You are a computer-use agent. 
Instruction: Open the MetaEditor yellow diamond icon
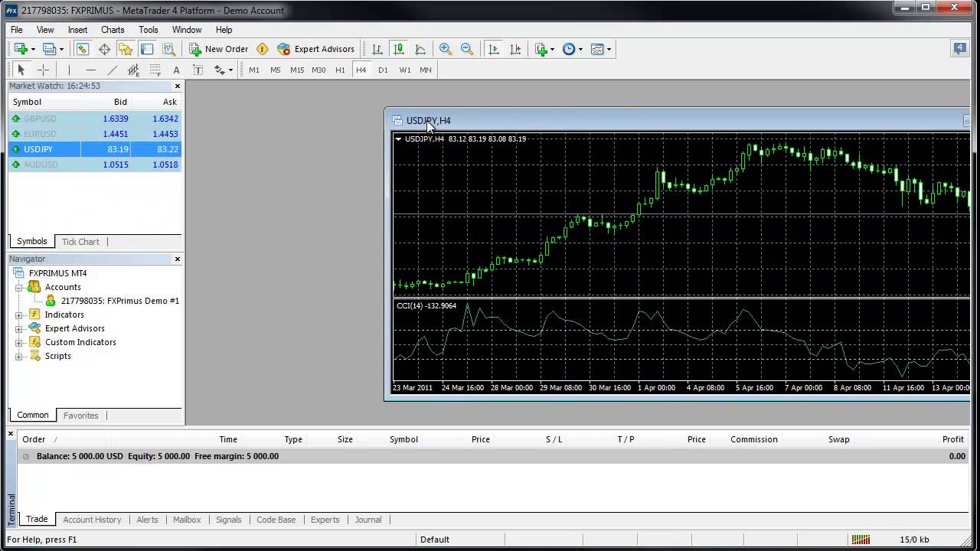(263, 49)
